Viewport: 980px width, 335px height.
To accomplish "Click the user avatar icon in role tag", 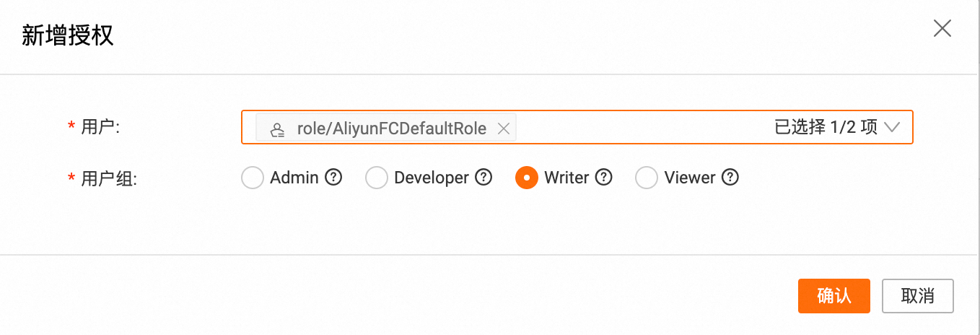I will [277, 129].
